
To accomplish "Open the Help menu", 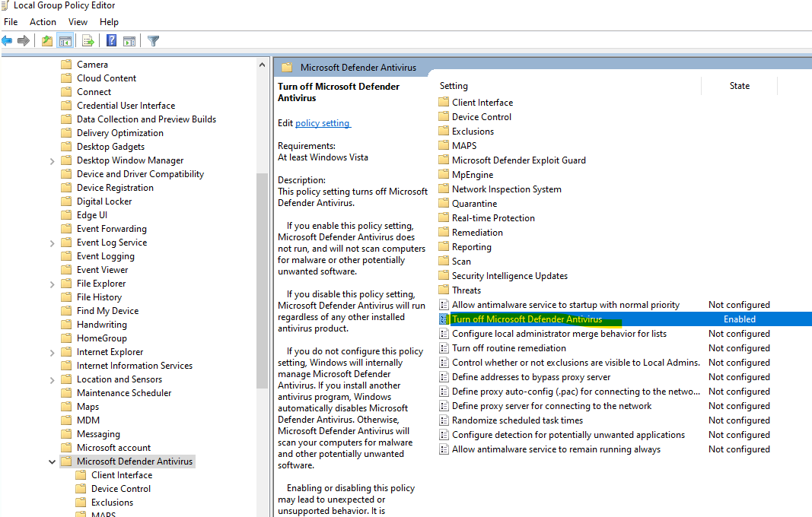I will coord(110,22).
